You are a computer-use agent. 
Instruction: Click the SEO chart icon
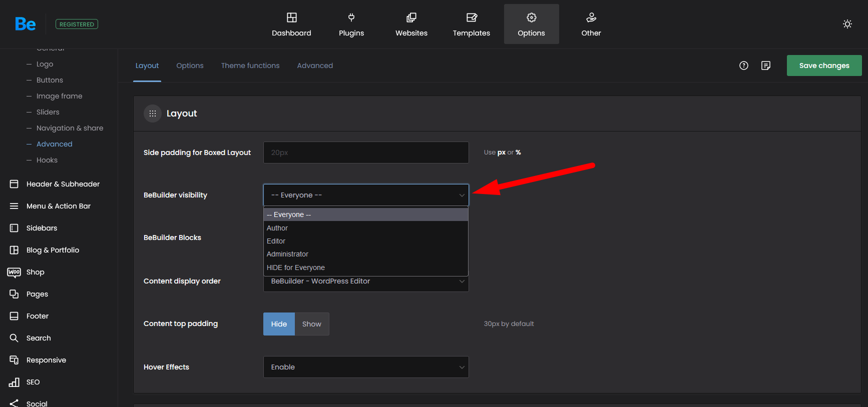14,382
